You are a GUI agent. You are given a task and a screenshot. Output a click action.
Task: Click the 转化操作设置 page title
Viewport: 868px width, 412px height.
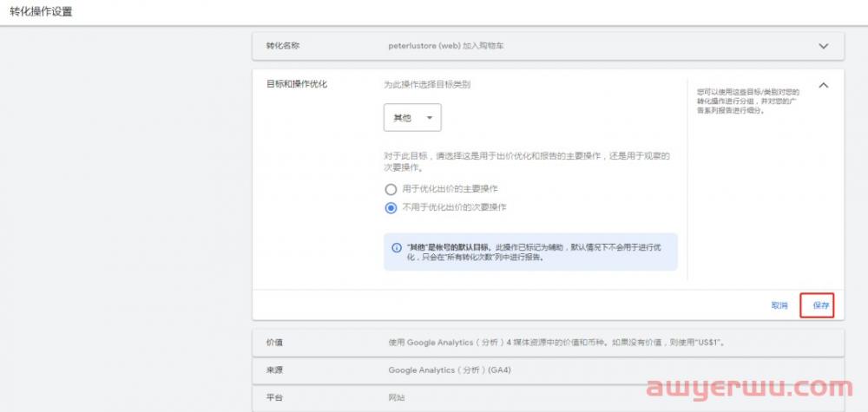(x=41, y=11)
